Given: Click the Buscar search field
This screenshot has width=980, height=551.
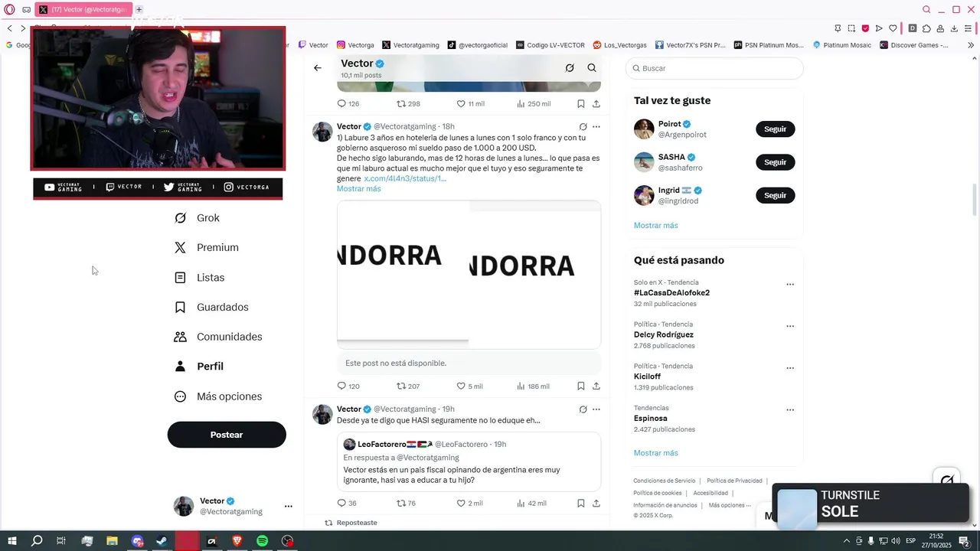Looking at the screenshot, I should click(x=714, y=68).
